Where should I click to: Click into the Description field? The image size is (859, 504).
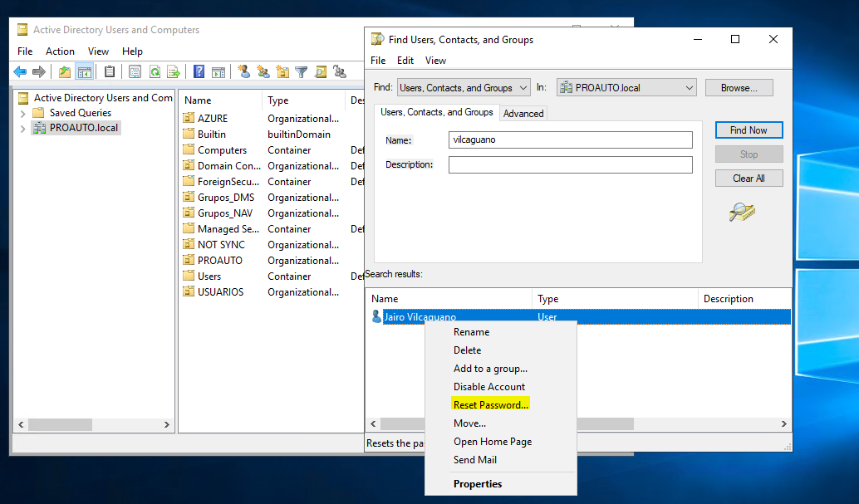570,165
